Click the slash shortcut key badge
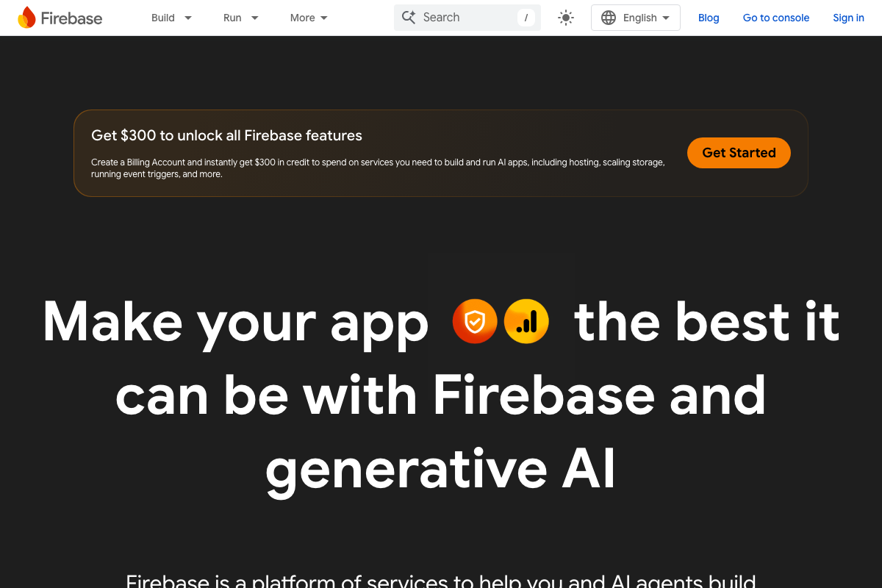 click(526, 18)
